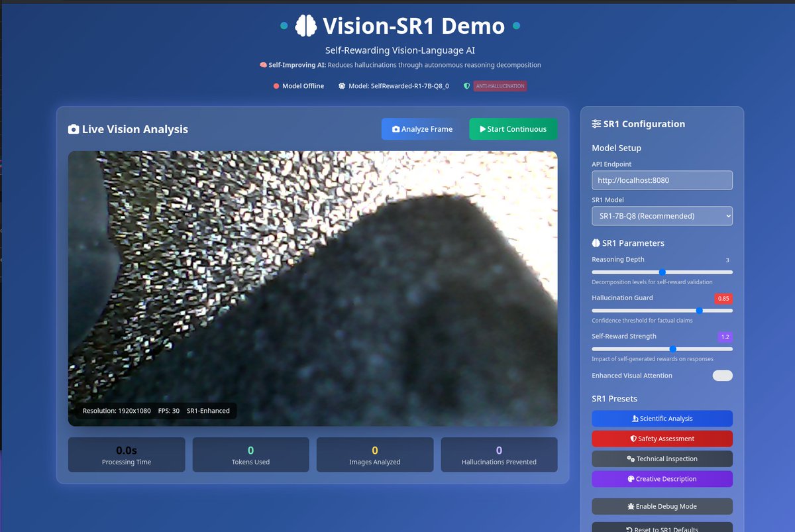795x532 pixels.
Task: Toggle Enhanced Visual Attention switch
Action: point(722,376)
